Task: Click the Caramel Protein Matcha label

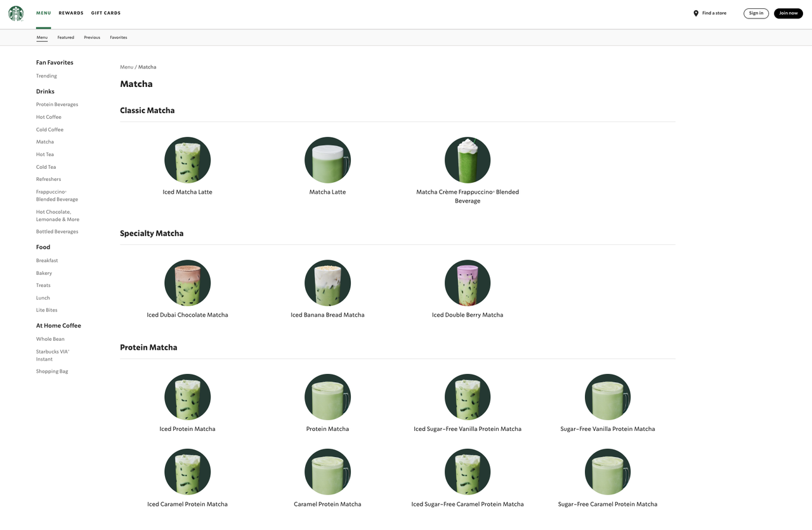Action: click(327, 505)
